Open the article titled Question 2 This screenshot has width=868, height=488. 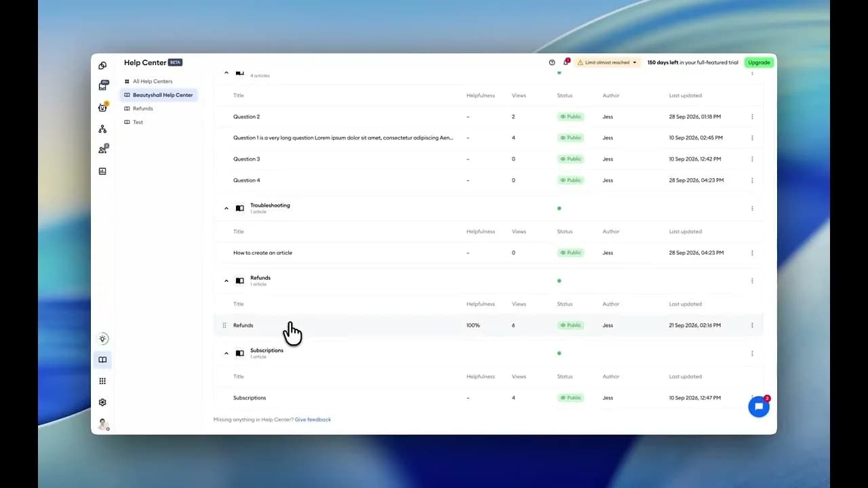(246, 117)
